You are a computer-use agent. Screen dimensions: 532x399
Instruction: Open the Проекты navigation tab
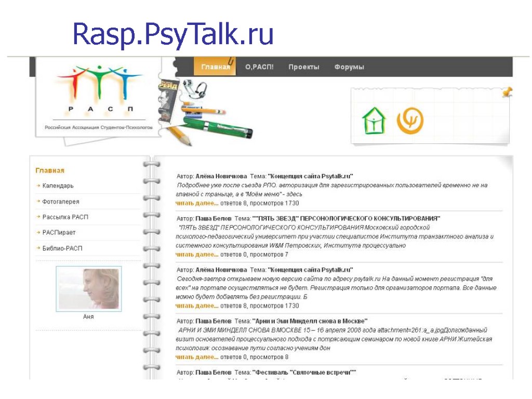coord(303,67)
